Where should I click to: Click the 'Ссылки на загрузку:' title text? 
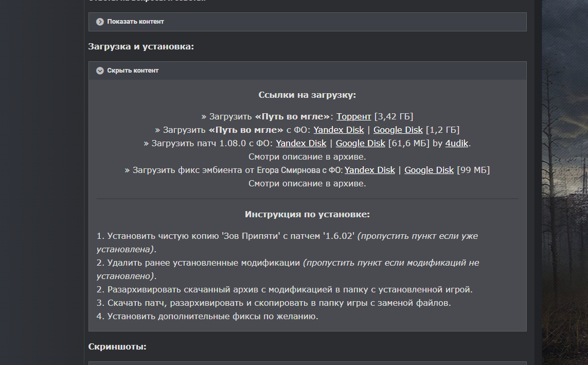coord(307,95)
